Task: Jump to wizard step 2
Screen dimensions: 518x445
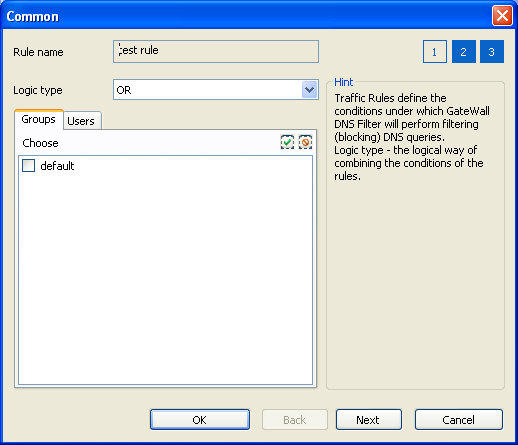Action: [x=464, y=52]
